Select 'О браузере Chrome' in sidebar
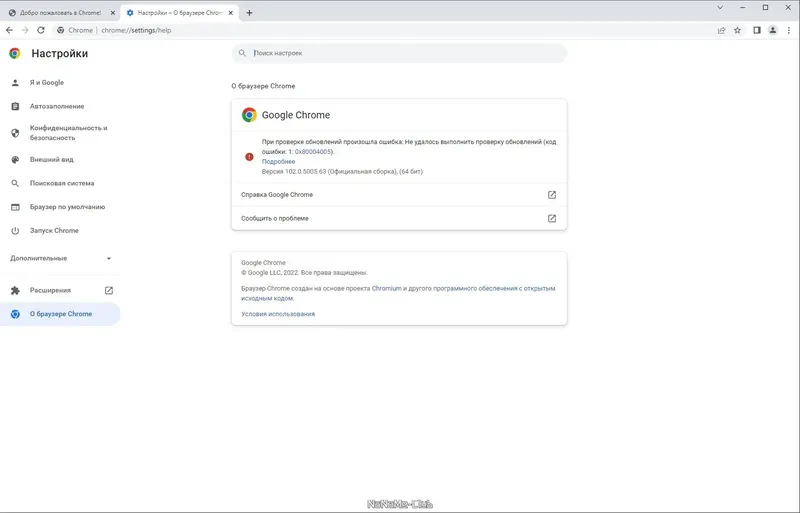Screen dimensions: 800x513 pos(60,314)
